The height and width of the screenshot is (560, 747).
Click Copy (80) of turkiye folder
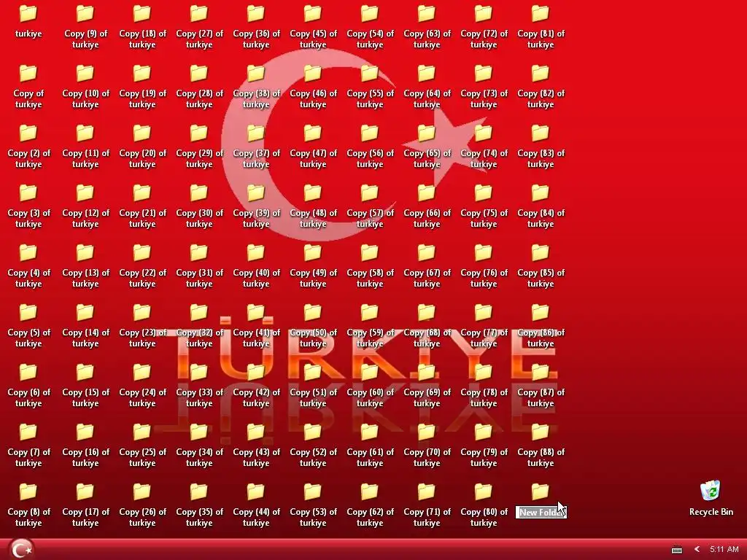(484, 492)
